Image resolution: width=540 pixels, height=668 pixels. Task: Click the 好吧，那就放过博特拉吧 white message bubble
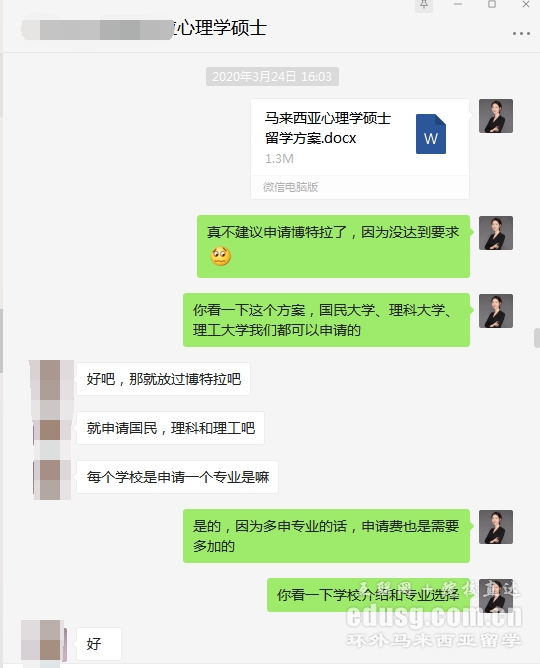coord(164,379)
